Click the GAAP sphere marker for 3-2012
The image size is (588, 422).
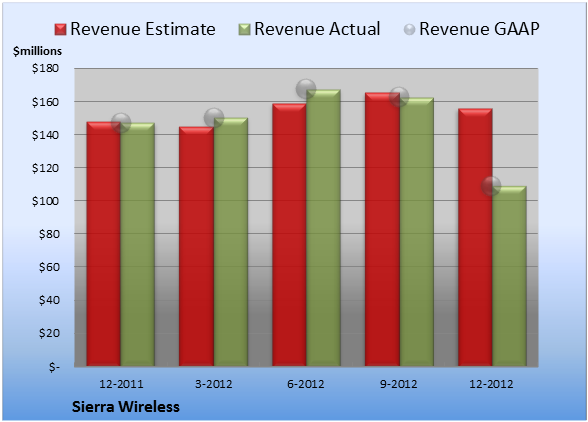pos(214,118)
